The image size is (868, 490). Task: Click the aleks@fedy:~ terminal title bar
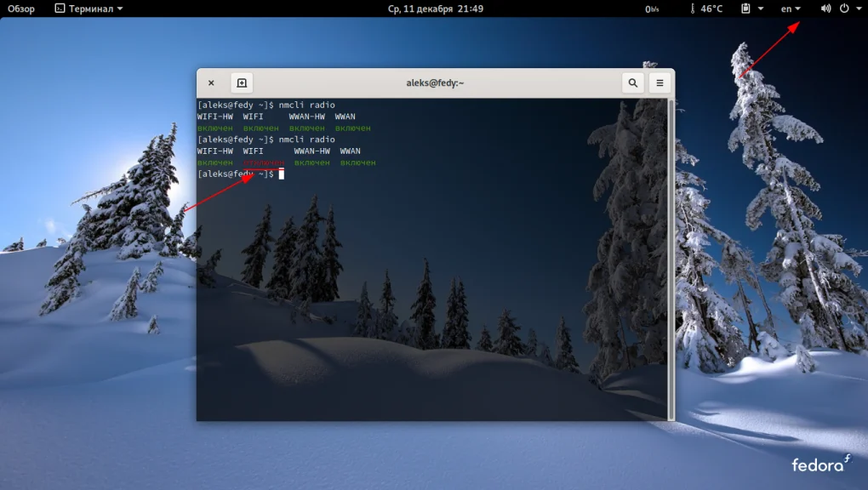[435, 83]
